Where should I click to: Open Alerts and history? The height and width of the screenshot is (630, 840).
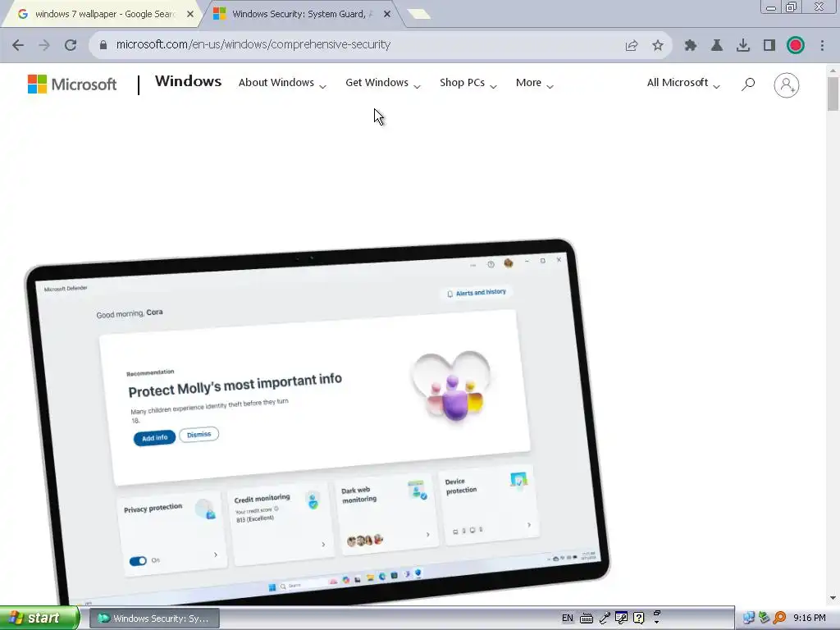[477, 293]
